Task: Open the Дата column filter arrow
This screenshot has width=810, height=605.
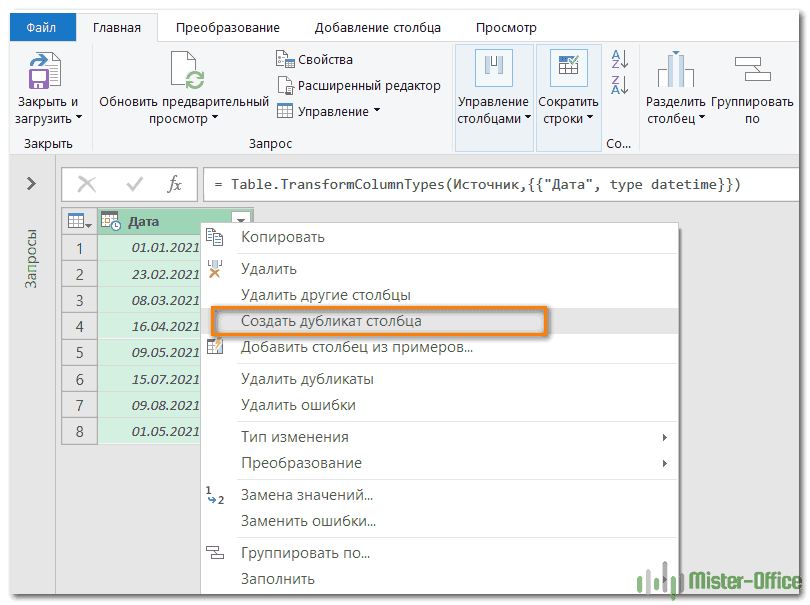Action: (x=240, y=221)
